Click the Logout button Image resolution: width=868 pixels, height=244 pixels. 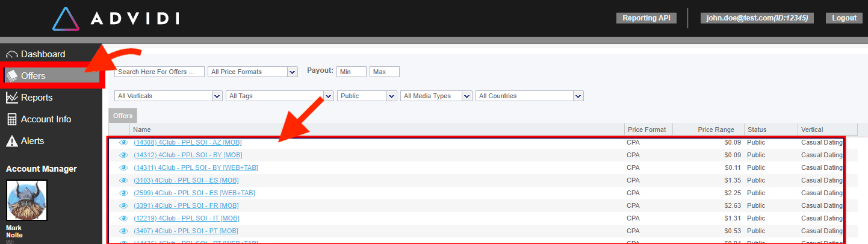pos(844,18)
